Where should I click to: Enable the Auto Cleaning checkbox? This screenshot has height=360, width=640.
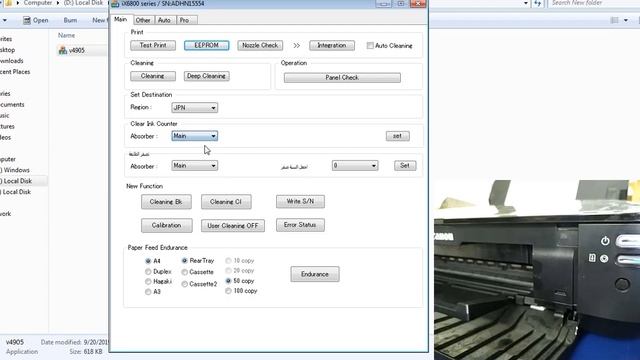(x=370, y=46)
